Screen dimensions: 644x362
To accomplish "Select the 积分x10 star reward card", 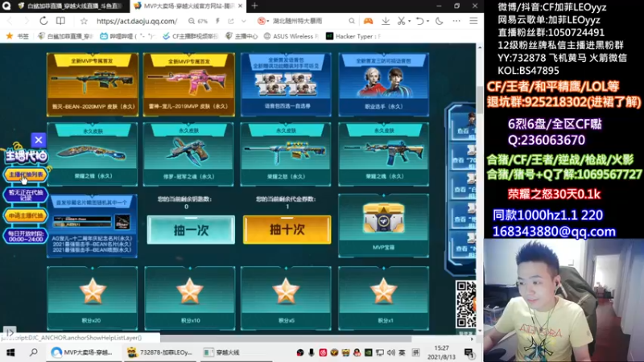I will pyautogui.click(x=190, y=298).
